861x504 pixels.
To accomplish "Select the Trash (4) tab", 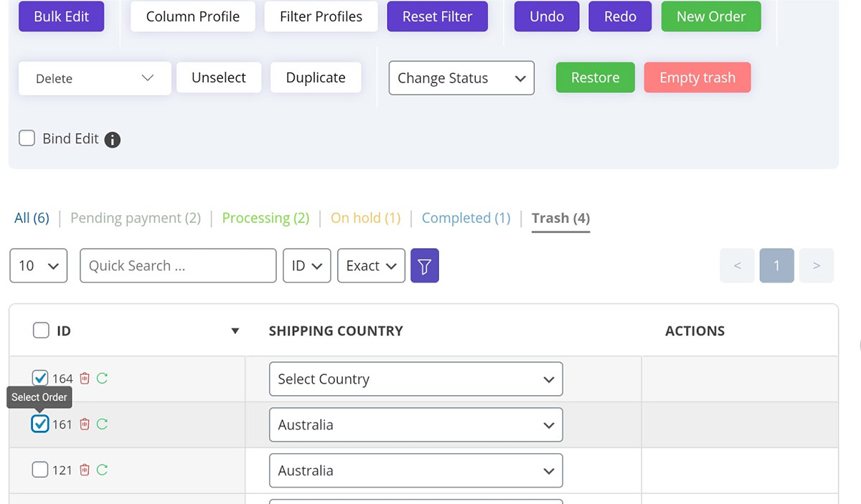I will pos(561,218).
